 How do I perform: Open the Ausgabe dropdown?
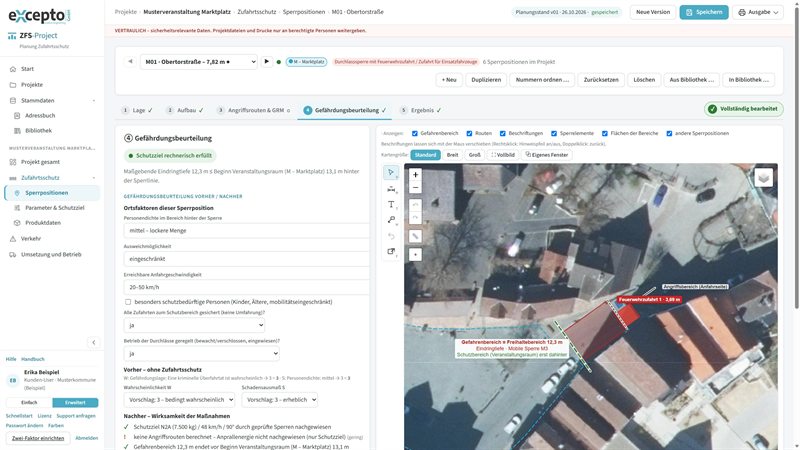click(x=758, y=12)
